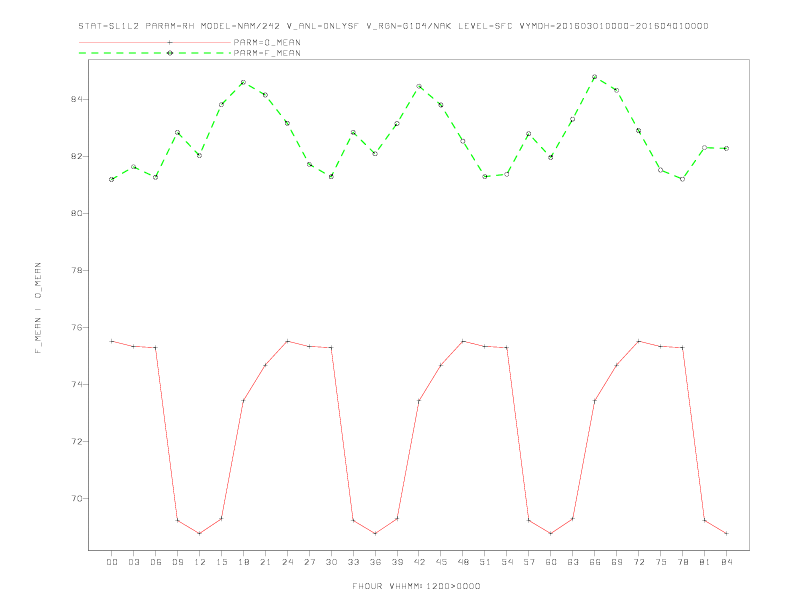
Task: Click the x-axis tick label 66
Action: [x=595, y=562]
